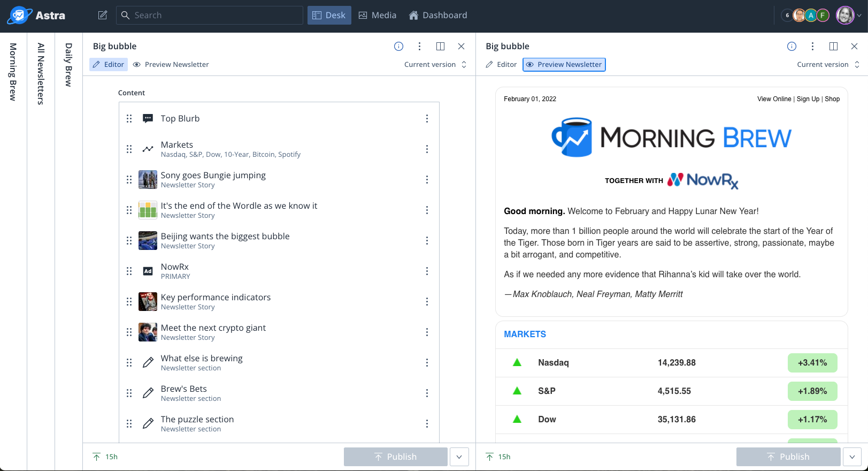Focus the Search input field
868x471 pixels.
click(210, 15)
